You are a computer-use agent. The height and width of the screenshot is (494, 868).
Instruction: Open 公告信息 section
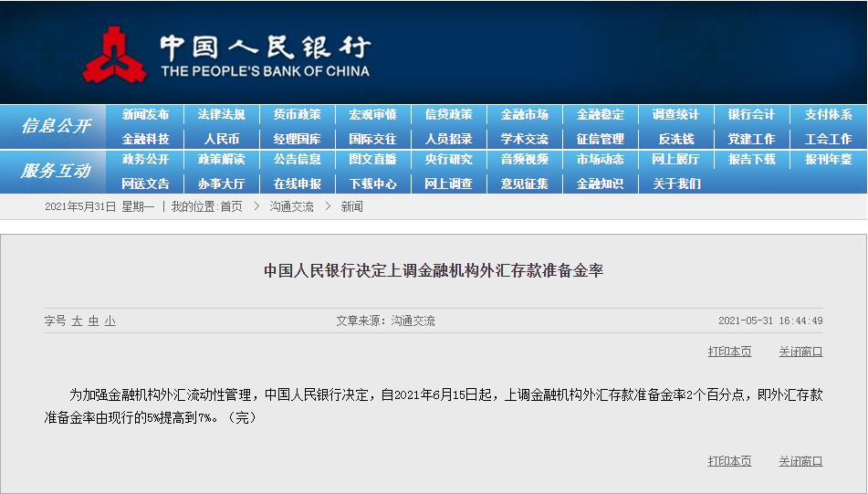click(x=298, y=160)
